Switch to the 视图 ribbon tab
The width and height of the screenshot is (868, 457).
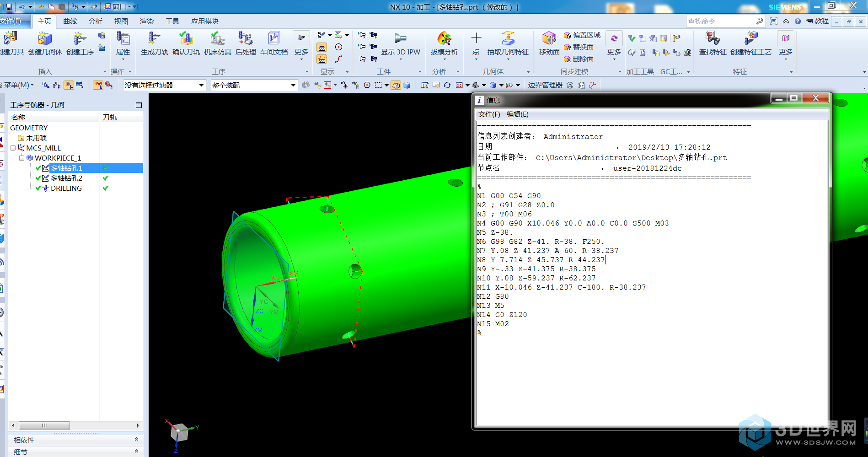121,22
